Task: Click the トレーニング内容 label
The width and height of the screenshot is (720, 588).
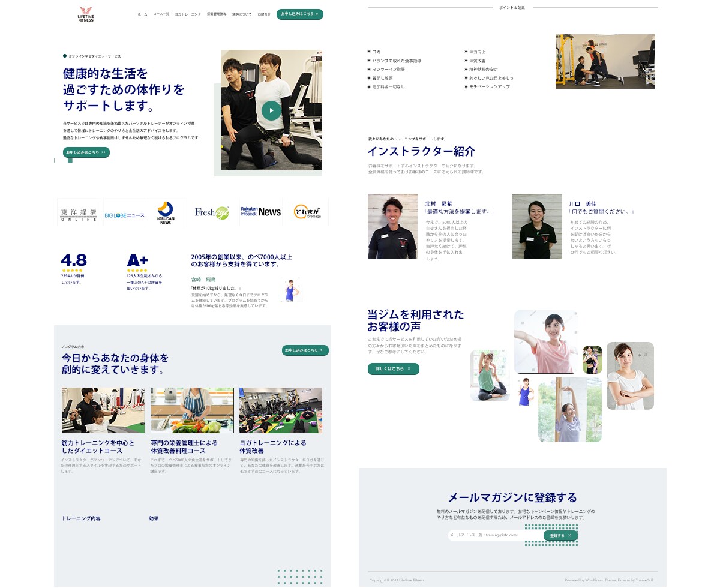Action: click(x=81, y=518)
